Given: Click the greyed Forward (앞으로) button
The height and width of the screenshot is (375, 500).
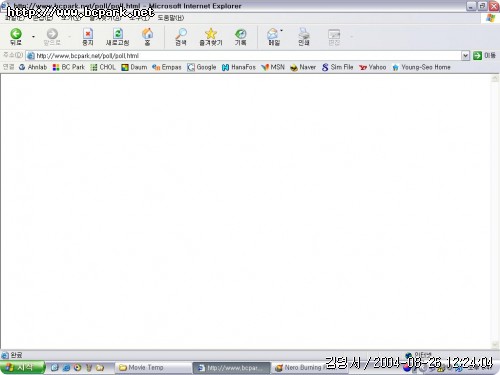Looking at the screenshot, I should (52, 37).
